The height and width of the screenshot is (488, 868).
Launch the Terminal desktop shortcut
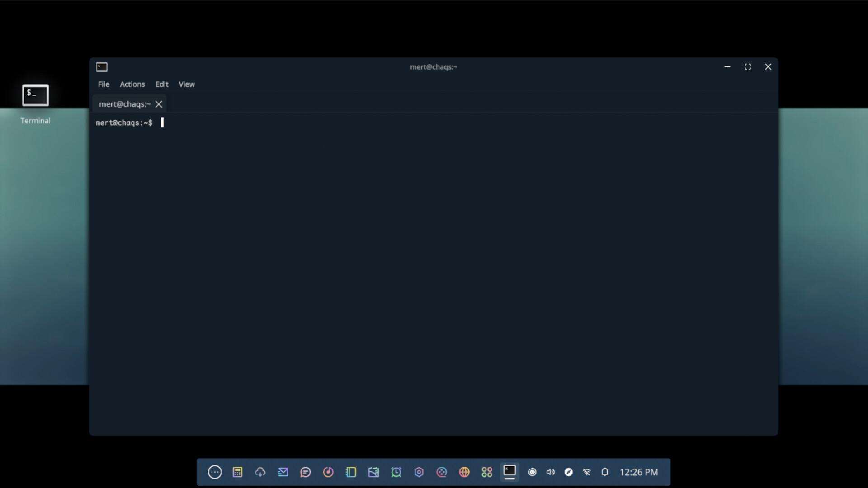click(35, 95)
